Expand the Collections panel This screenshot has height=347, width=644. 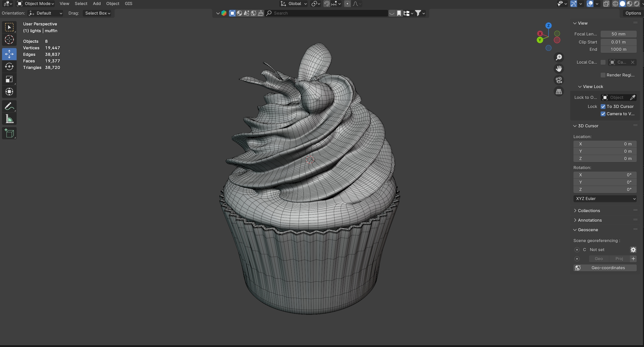click(x=589, y=211)
